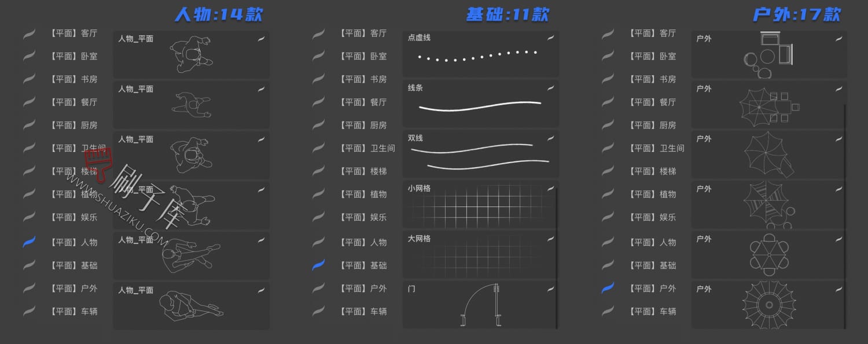This screenshot has width=868, height=344.
Task: Click the brush icon beside 【平面】植物 in middle panel
Action: (318, 194)
